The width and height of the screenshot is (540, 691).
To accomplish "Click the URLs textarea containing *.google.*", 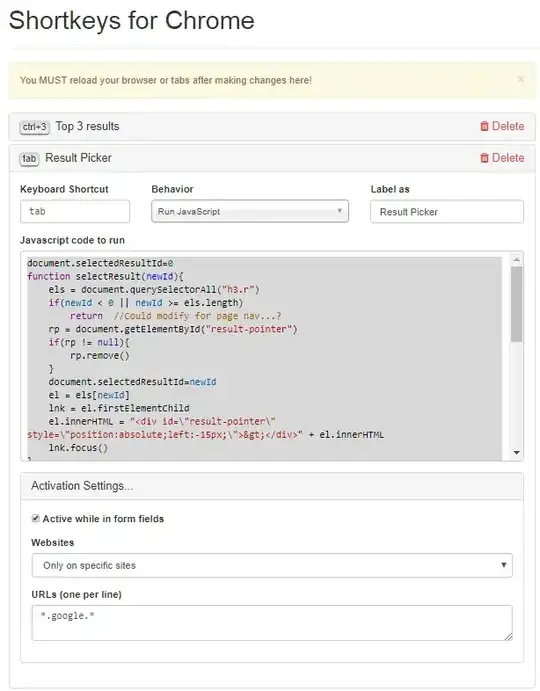I will (272, 623).
